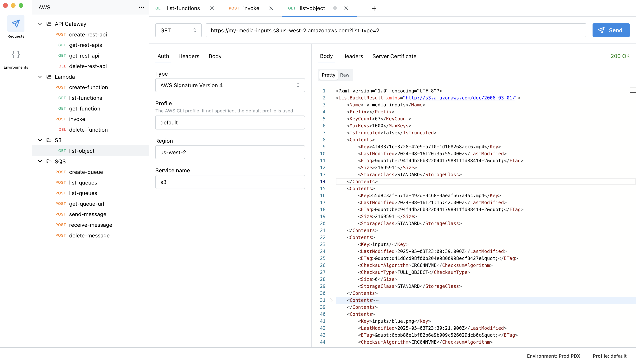Image resolution: width=636 pixels, height=364 pixels.
Task: Open the s3.amazonaws.com xmlns link
Action: pos(460,98)
